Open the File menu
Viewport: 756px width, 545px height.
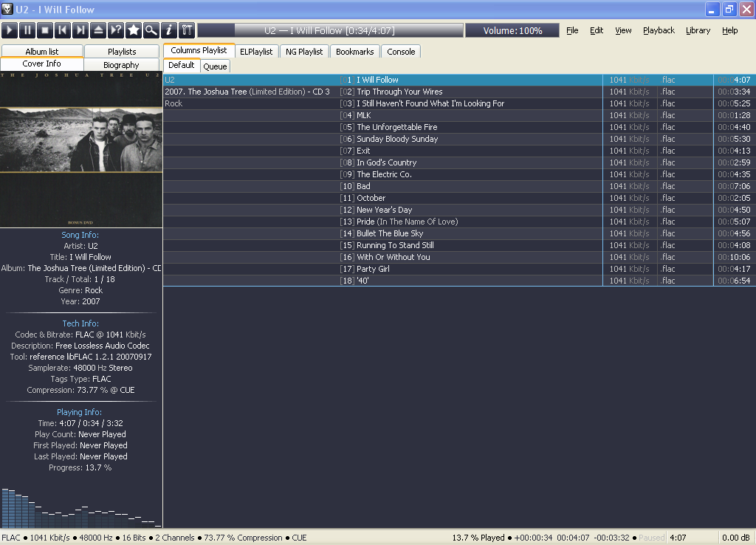[572, 30]
